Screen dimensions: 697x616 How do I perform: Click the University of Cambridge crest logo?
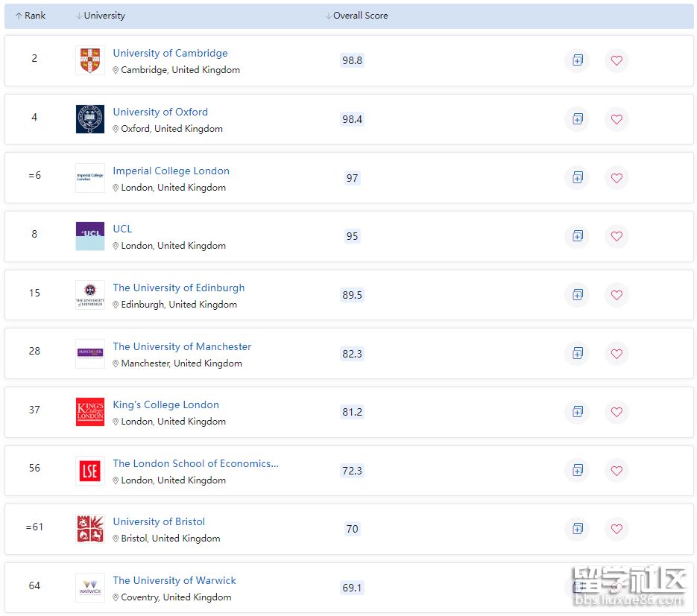[x=90, y=60]
